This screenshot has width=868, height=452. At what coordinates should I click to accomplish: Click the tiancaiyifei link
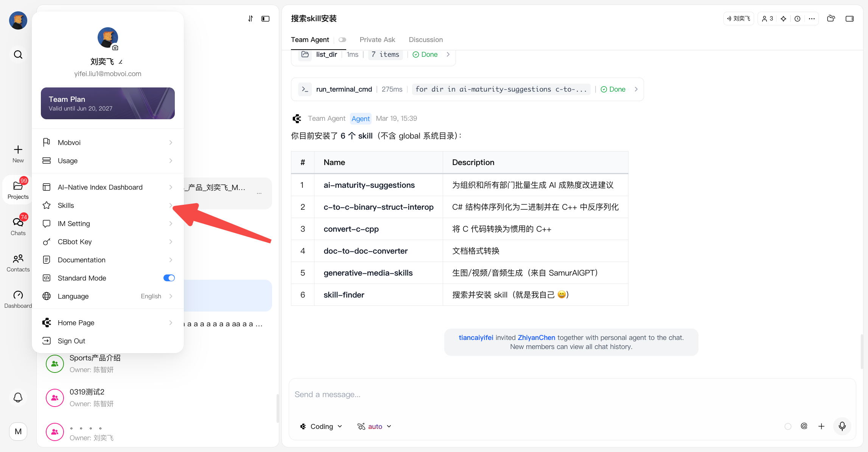point(476,337)
